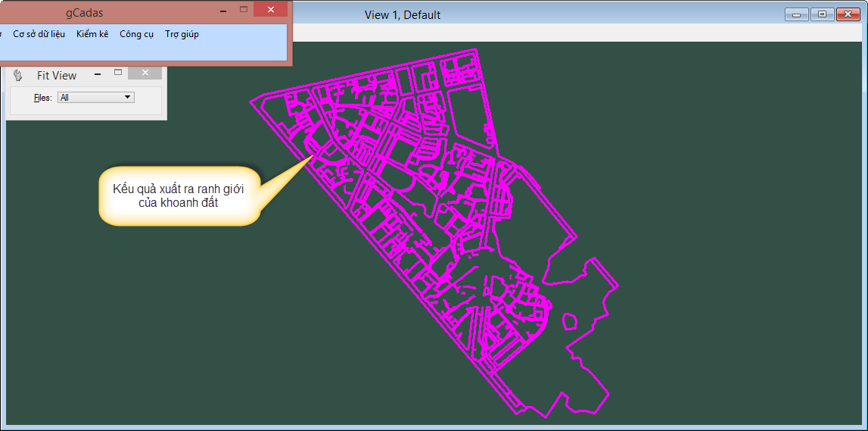Image resolution: width=868 pixels, height=431 pixels.
Task: Close the View 1, Default window
Action: point(847,14)
